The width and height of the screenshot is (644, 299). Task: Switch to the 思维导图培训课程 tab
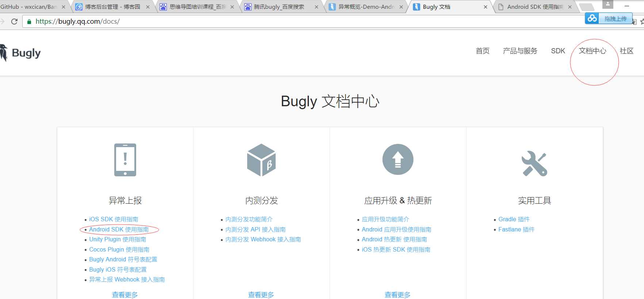(x=197, y=7)
